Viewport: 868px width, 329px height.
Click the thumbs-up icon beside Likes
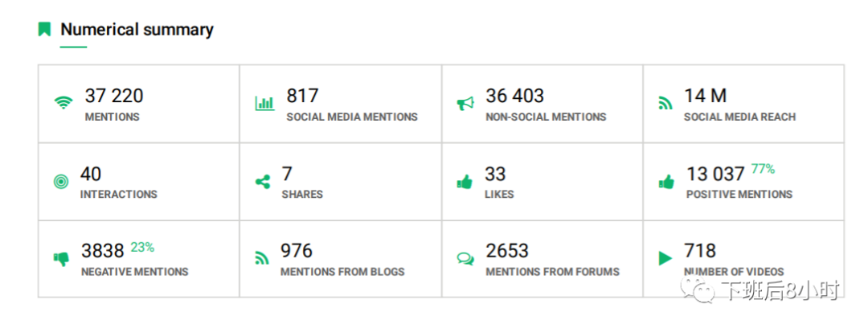[x=465, y=181]
